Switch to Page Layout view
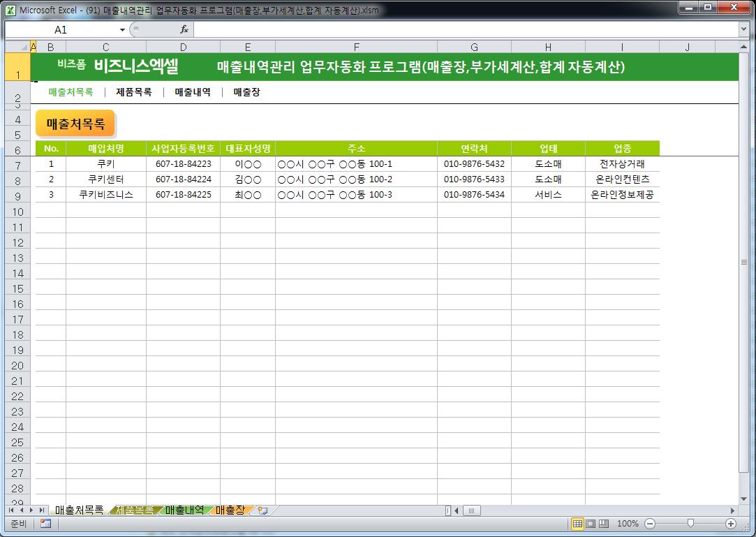This screenshot has height=537, width=756. (x=591, y=524)
